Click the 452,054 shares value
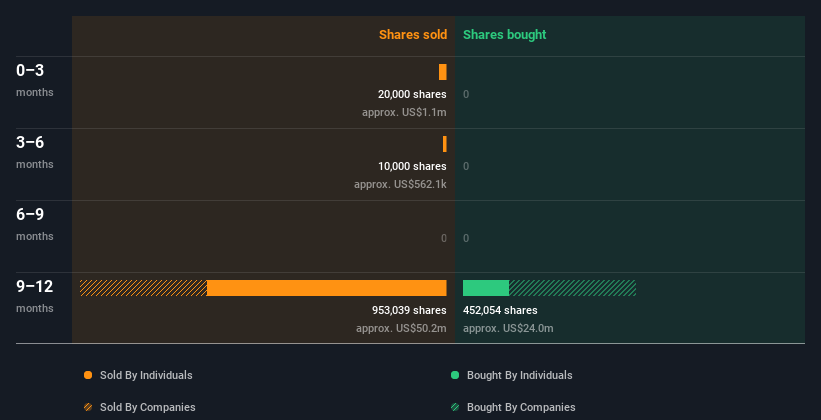This screenshot has width=821, height=420. coord(500,310)
